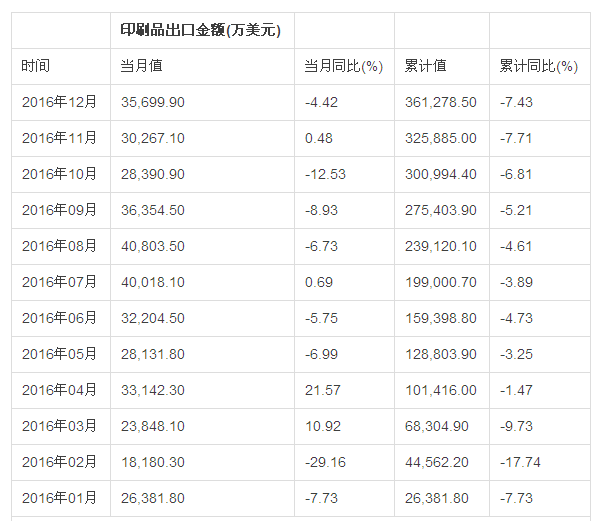Select the 2016年12月 row label
This screenshot has width=600, height=521.
pos(59,102)
